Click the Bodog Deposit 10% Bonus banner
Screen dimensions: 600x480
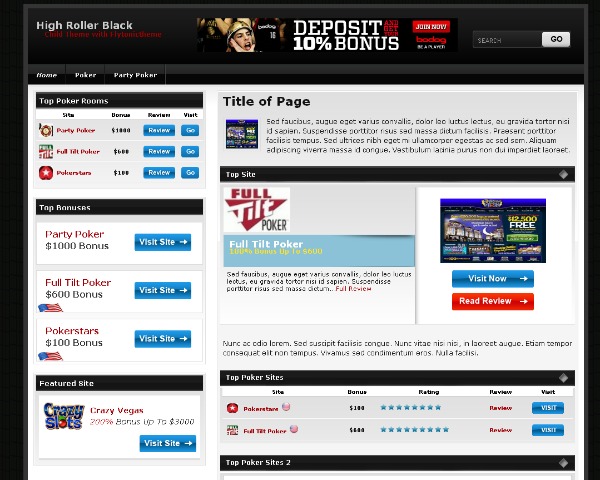327,35
